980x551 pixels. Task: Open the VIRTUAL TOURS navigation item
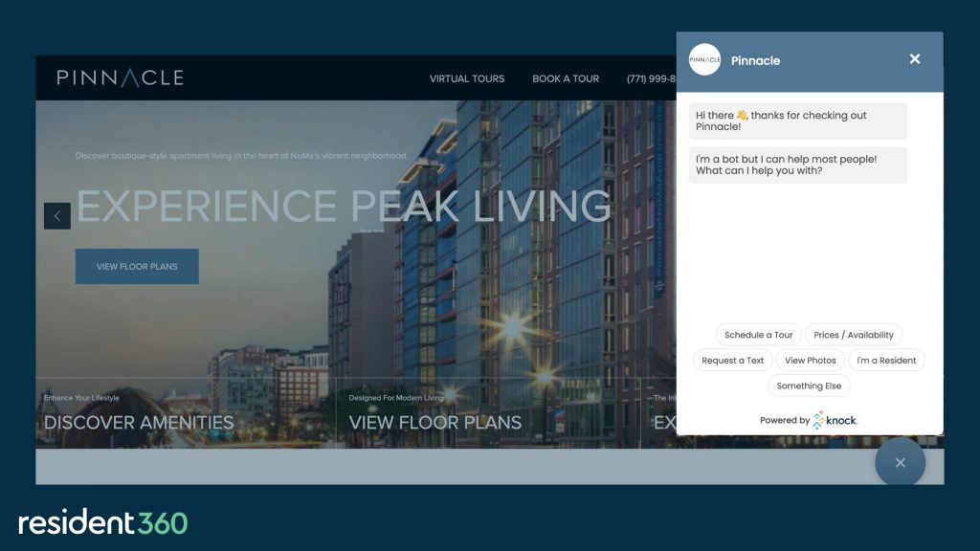(x=466, y=78)
